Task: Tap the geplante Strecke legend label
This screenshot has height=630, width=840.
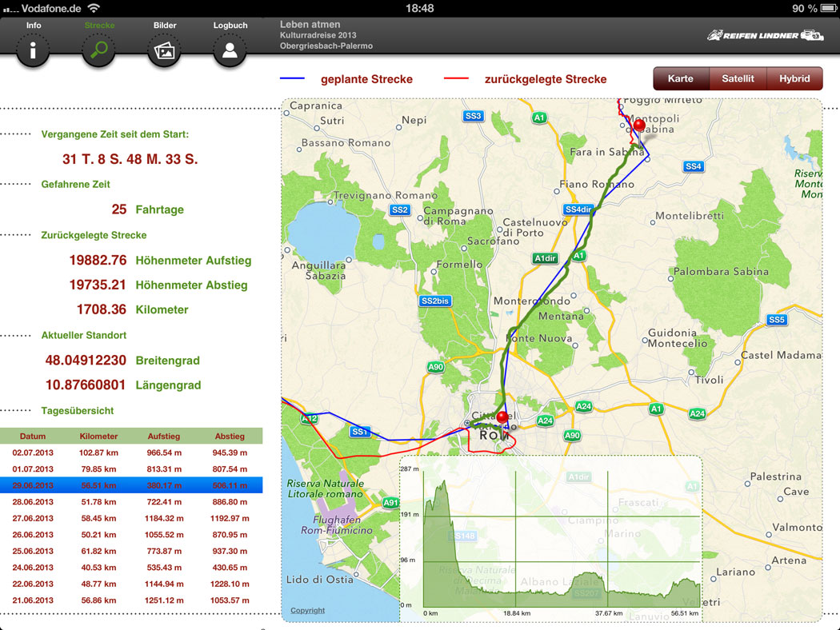Action: 366,79
